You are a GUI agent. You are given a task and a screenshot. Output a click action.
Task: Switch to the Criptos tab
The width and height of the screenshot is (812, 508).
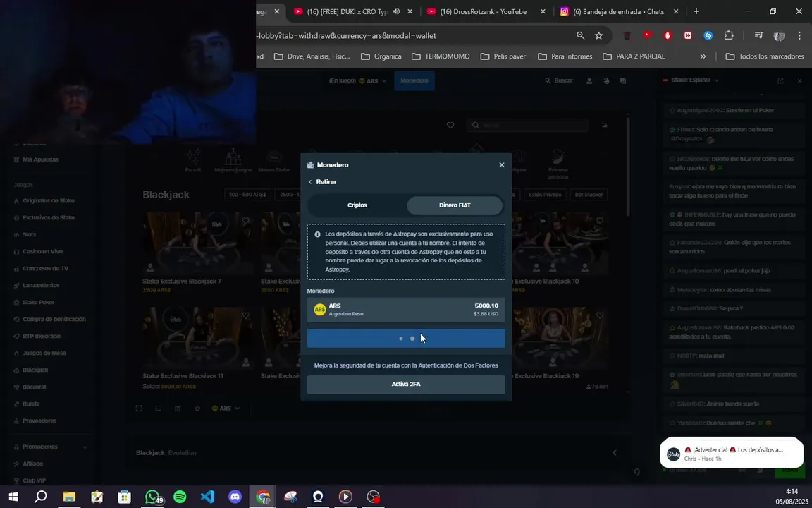(x=357, y=205)
